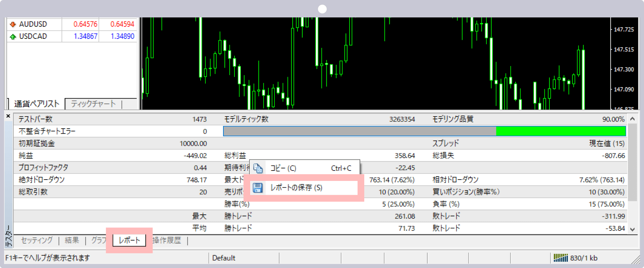Click 総損失 value -807.66
Viewport: 644px width, 268px height.
pos(613,156)
